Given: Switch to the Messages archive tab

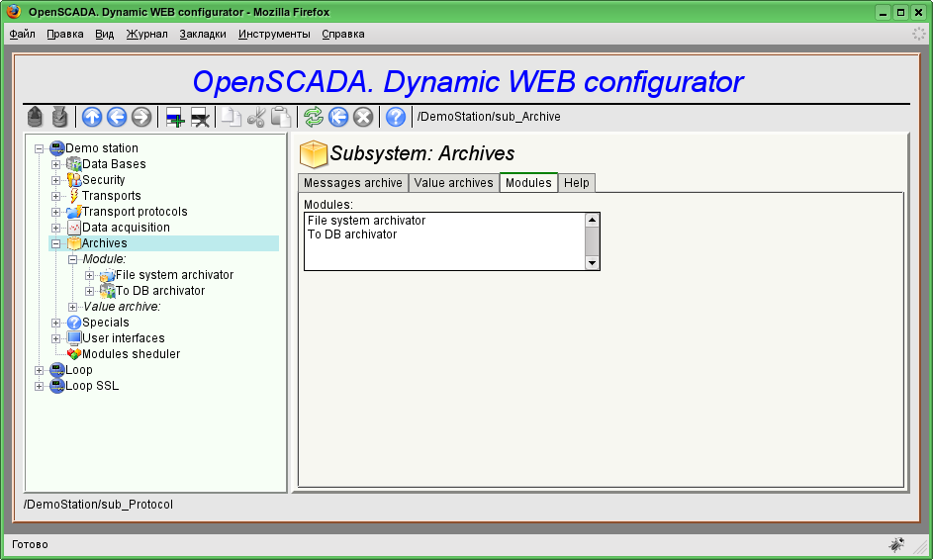Looking at the screenshot, I should pos(353,183).
